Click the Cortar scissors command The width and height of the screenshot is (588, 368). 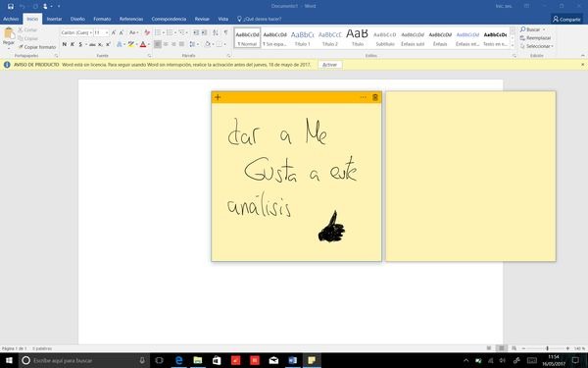point(27,29)
